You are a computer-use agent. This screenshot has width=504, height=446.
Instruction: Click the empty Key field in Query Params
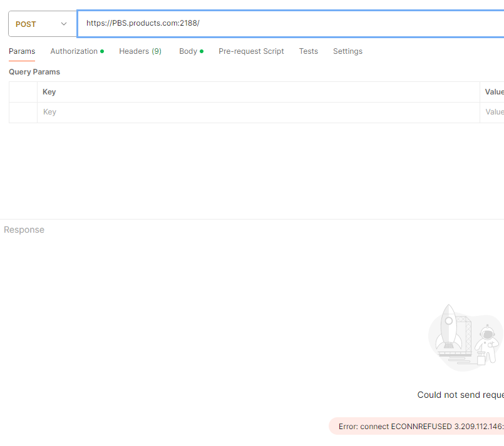coord(259,113)
